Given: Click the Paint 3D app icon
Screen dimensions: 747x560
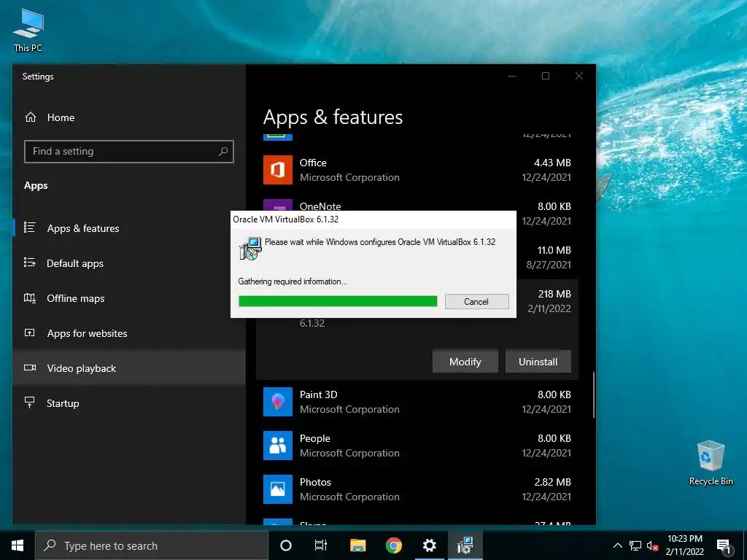Looking at the screenshot, I should 278,402.
